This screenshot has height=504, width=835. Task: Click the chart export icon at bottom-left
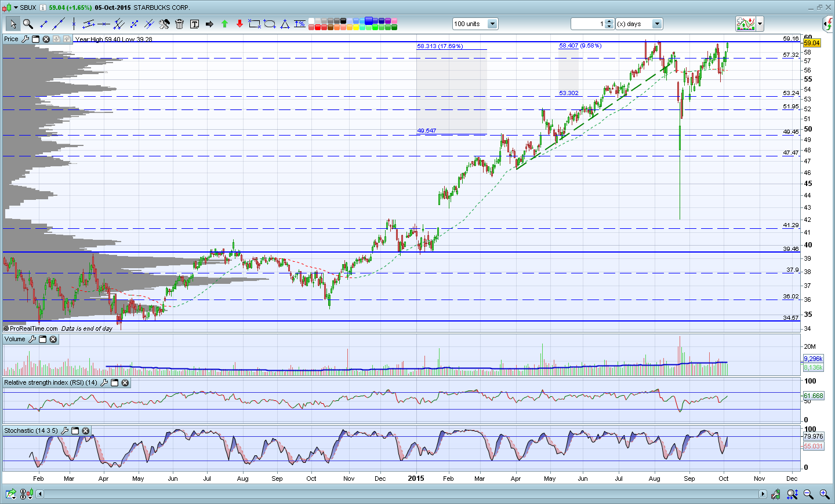10,494
